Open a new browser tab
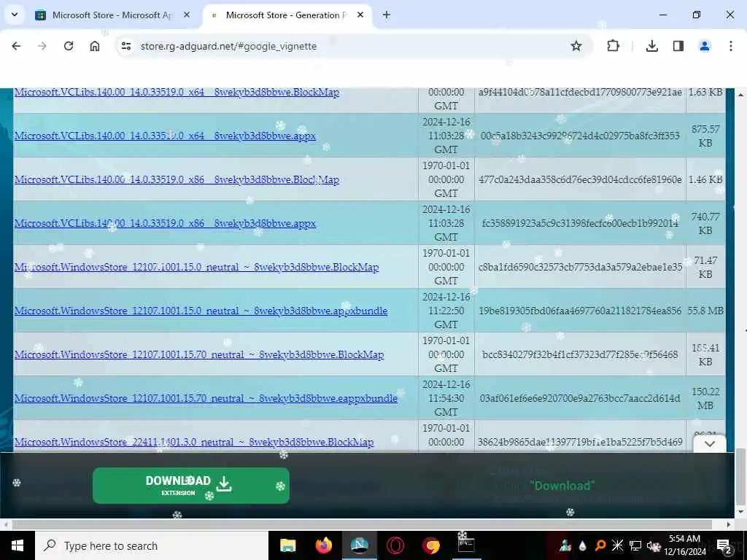Viewport: 747px width, 560px height. 387,15
